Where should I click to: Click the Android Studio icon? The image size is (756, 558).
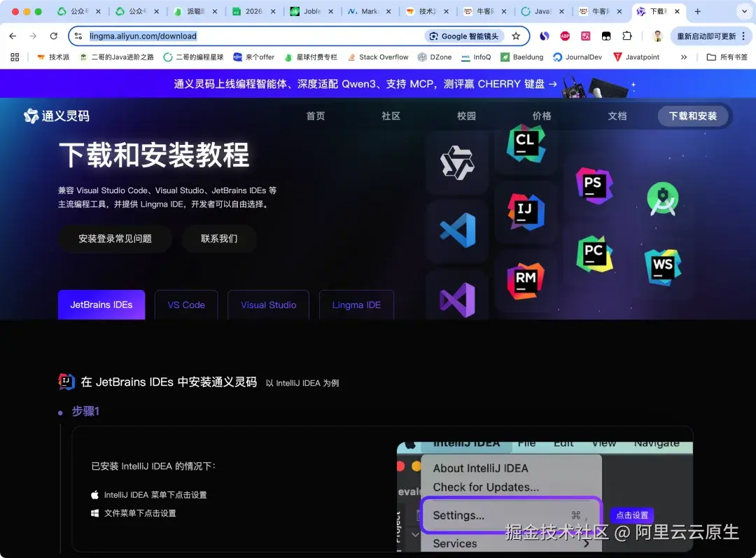661,199
